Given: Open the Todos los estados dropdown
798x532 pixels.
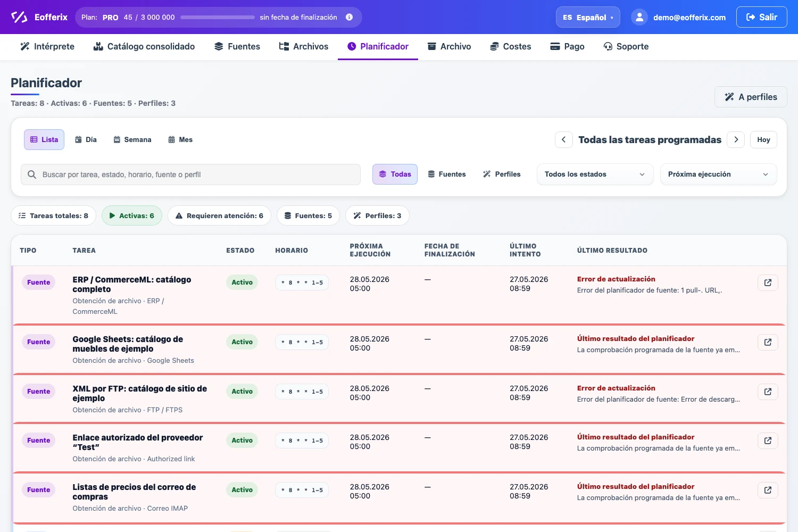Looking at the screenshot, I should (595, 174).
